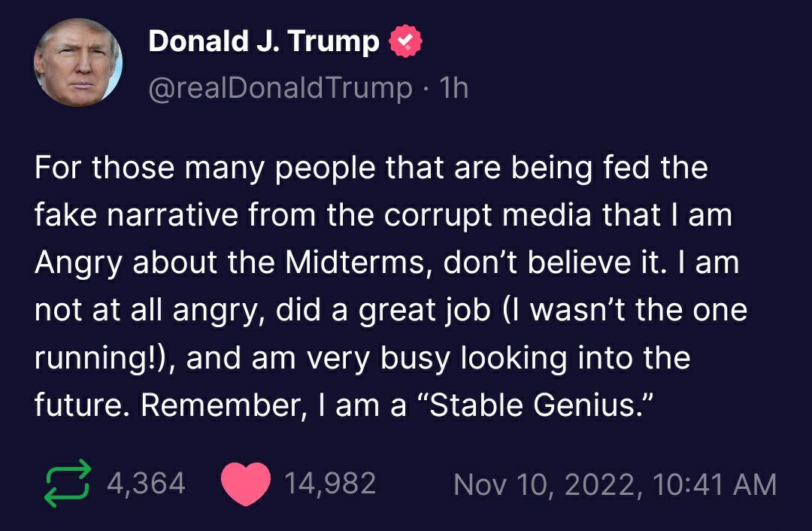Image resolution: width=812 pixels, height=531 pixels.
Task: Click the 4,364 repost count
Action: [146, 484]
